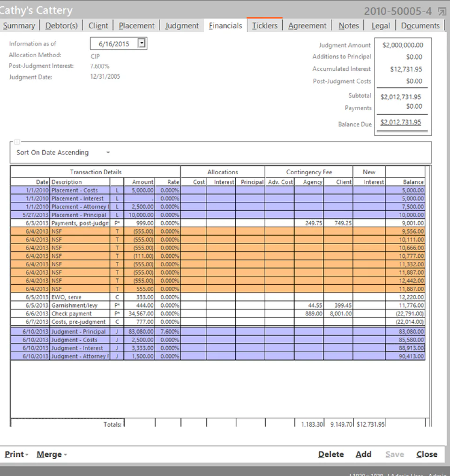The width and height of the screenshot is (450, 476).
Task: Open the Ticklers tab
Action: click(265, 25)
